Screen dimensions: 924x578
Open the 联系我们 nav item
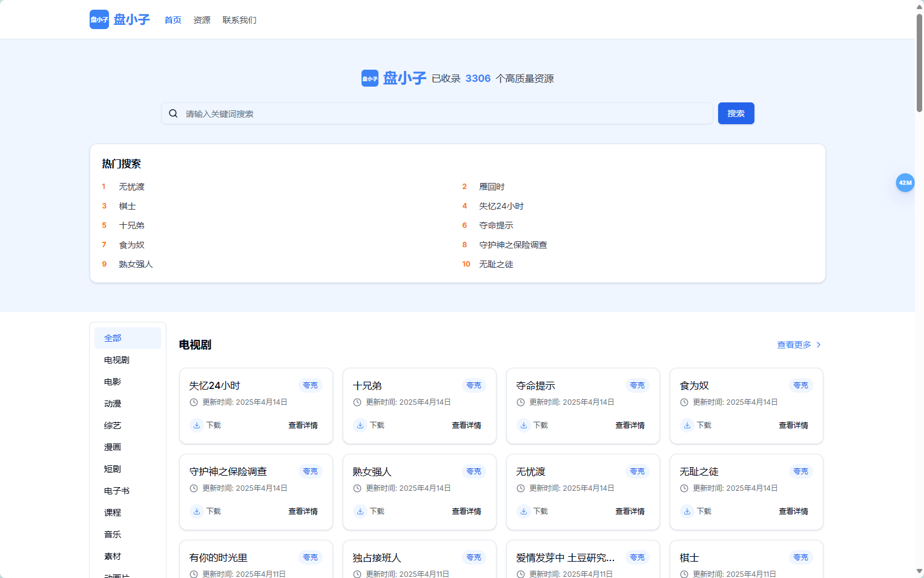click(x=240, y=20)
